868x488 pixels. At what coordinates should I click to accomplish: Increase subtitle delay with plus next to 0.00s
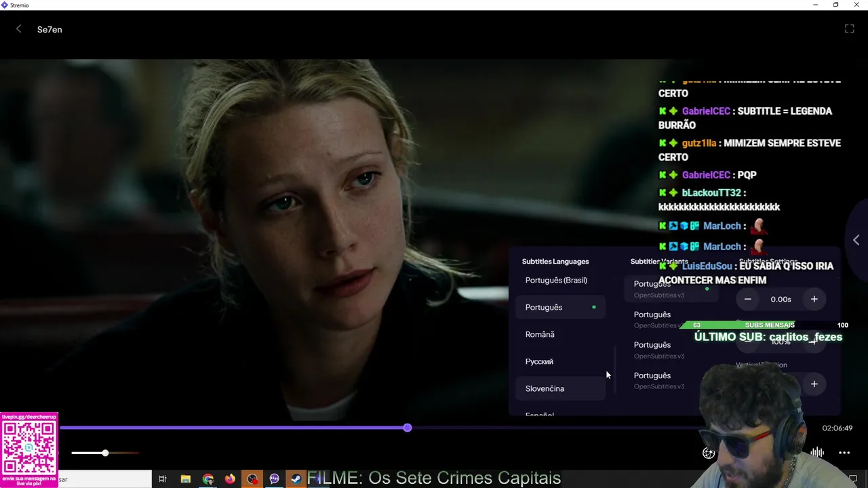point(814,299)
